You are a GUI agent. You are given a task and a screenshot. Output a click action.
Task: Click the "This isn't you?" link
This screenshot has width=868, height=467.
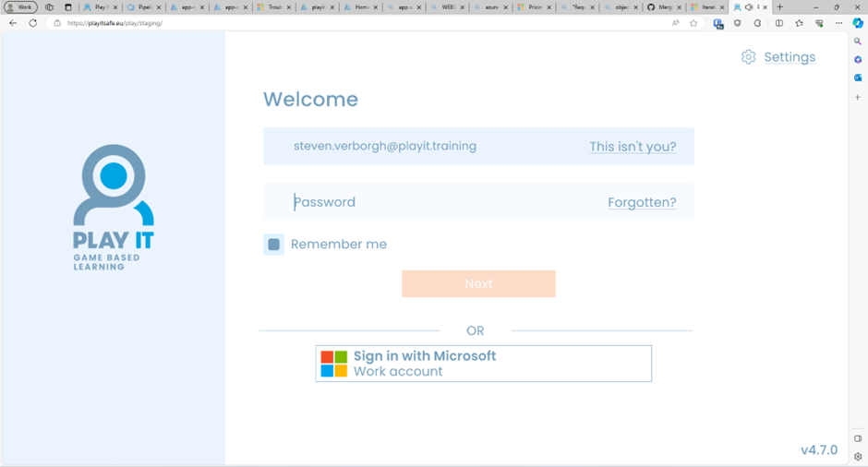pyautogui.click(x=633, y=147)
